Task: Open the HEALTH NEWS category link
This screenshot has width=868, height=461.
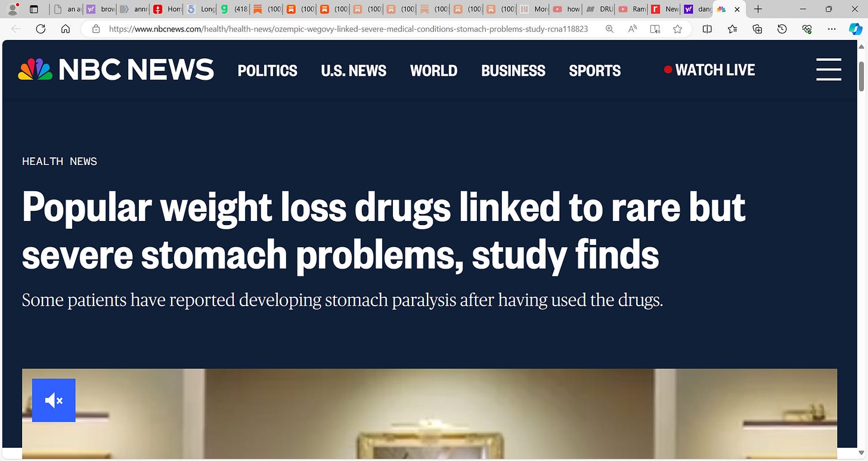Action: coord(60,161)
